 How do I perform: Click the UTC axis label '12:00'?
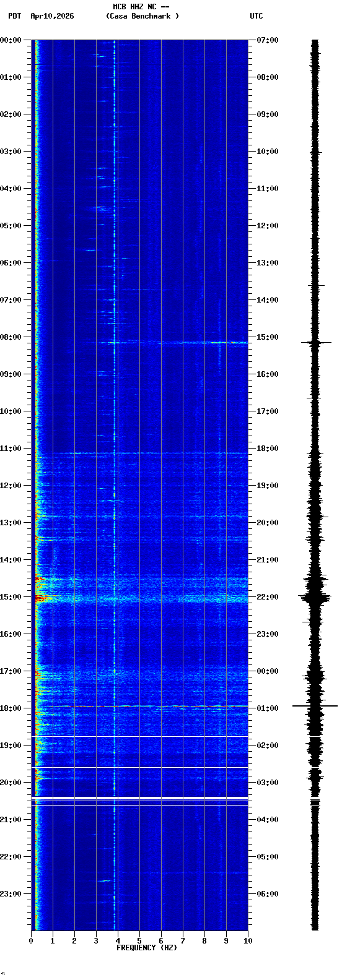pyautogui.click(x=268, y=226)
